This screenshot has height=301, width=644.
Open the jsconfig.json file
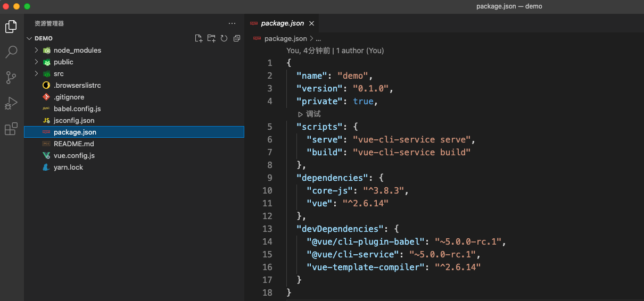click(134, 120)
